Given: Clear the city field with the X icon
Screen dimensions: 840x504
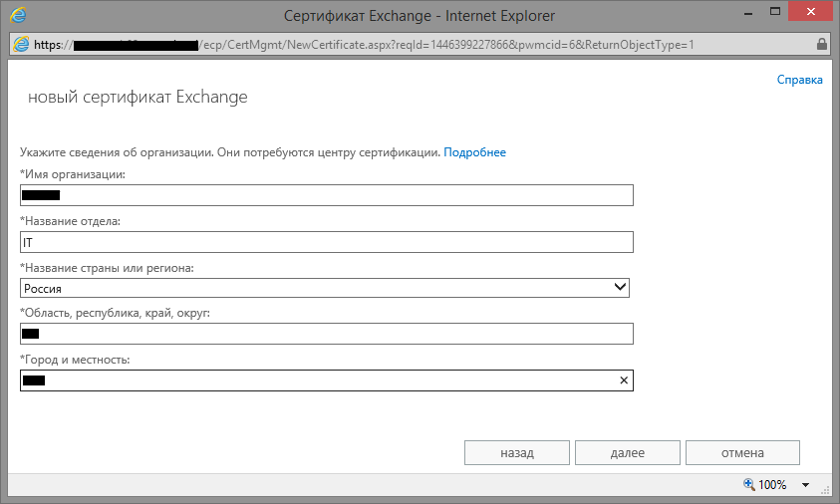Looking at the screenshot, I should [x=624, y=380].
